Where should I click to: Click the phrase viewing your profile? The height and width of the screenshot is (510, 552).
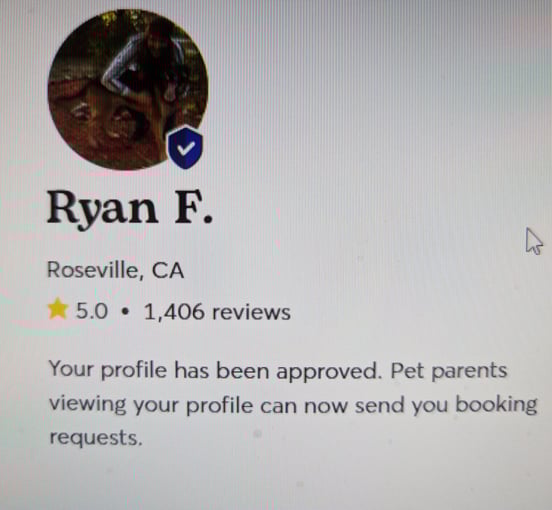point(151,405)
